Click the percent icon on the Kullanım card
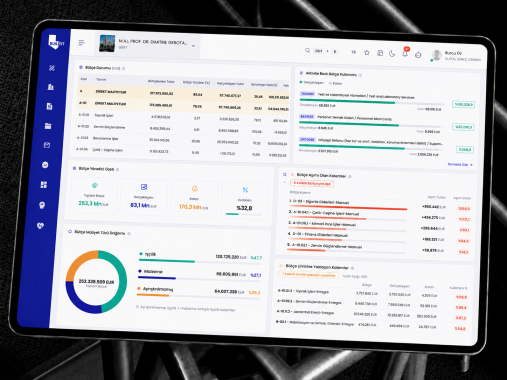Image resolution: width=507 pixels, height=380 pixels. point(245,190)
